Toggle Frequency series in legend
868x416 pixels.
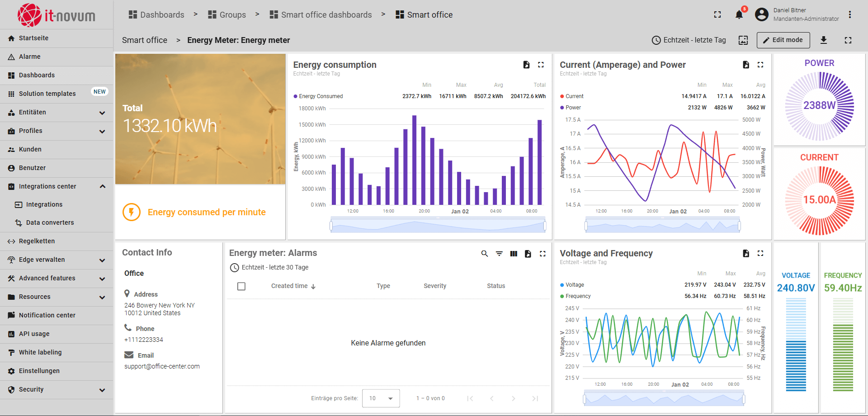577,296
